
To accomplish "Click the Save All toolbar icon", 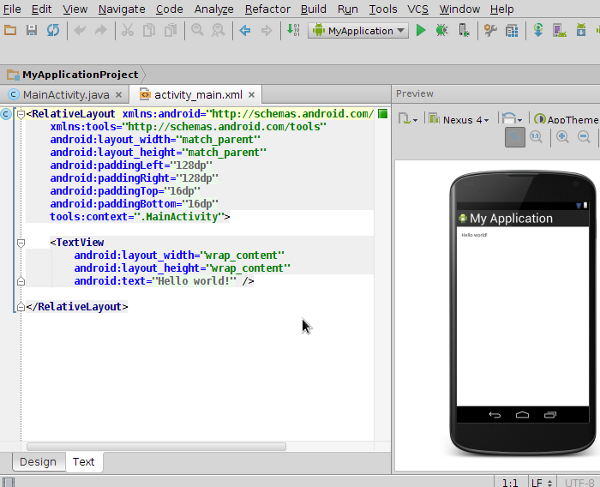I will [32, 31].
